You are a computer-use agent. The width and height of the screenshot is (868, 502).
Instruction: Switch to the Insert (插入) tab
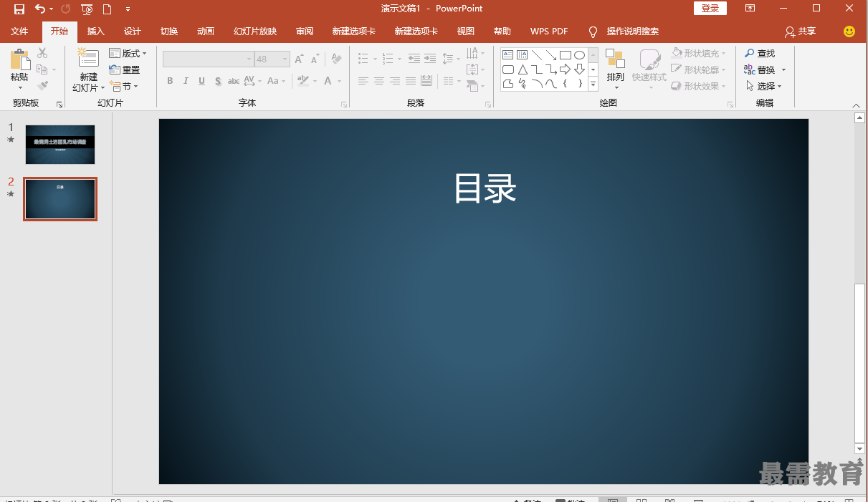click(x=96, y=32)
